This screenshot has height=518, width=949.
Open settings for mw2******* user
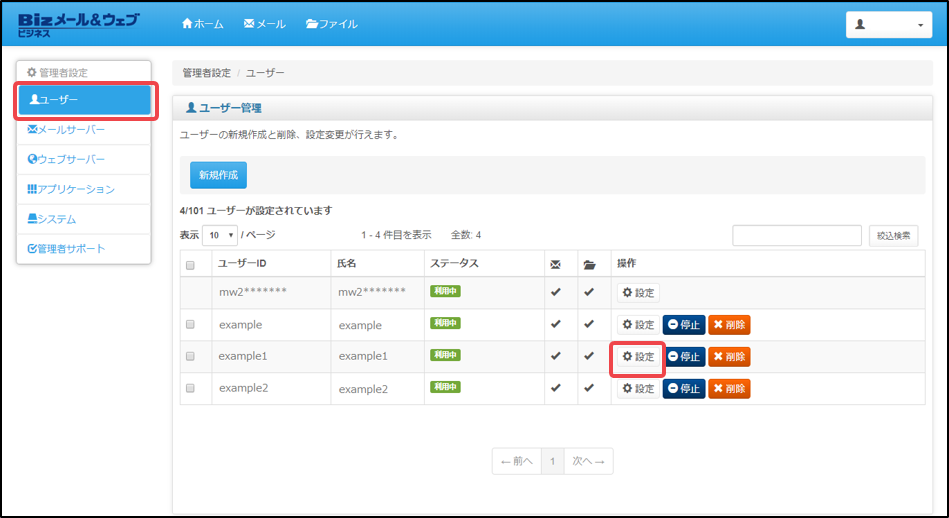pos(638,293)
